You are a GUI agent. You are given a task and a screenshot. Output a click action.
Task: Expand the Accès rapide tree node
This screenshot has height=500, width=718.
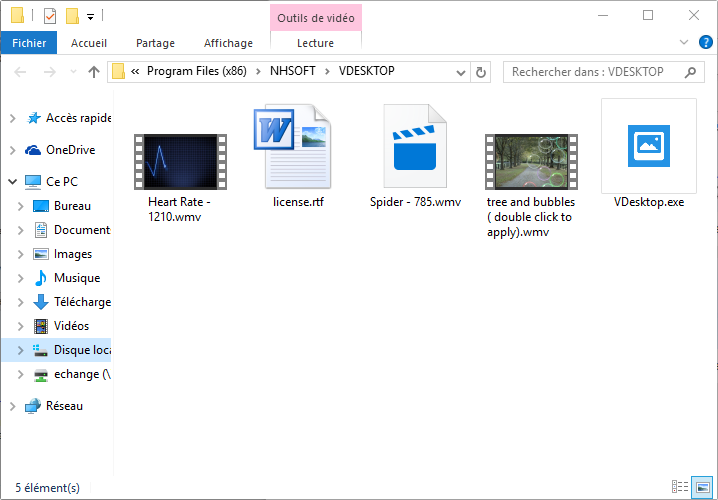point(12,118)
